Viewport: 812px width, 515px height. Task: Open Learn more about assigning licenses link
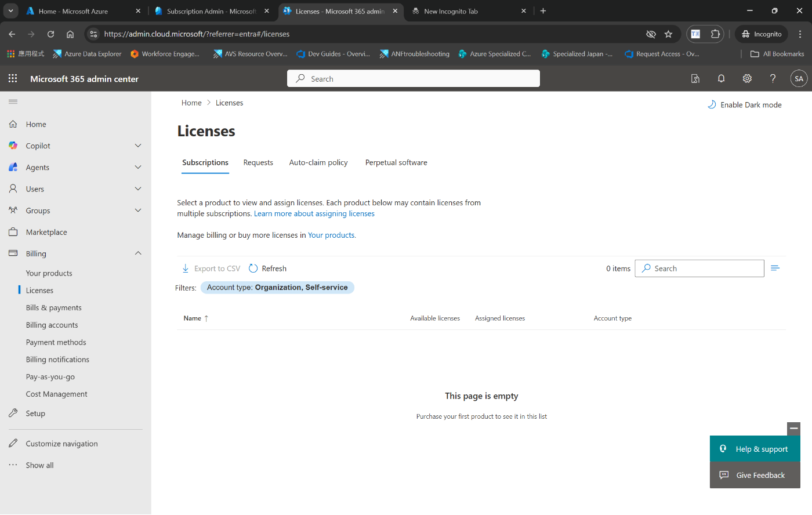click(314, 213)
